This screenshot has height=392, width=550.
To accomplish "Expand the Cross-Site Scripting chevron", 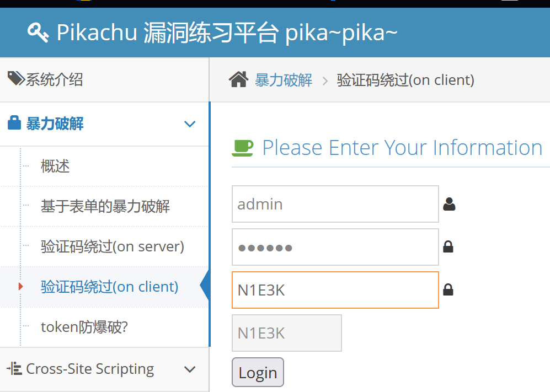I will click(x=190, y=369).
